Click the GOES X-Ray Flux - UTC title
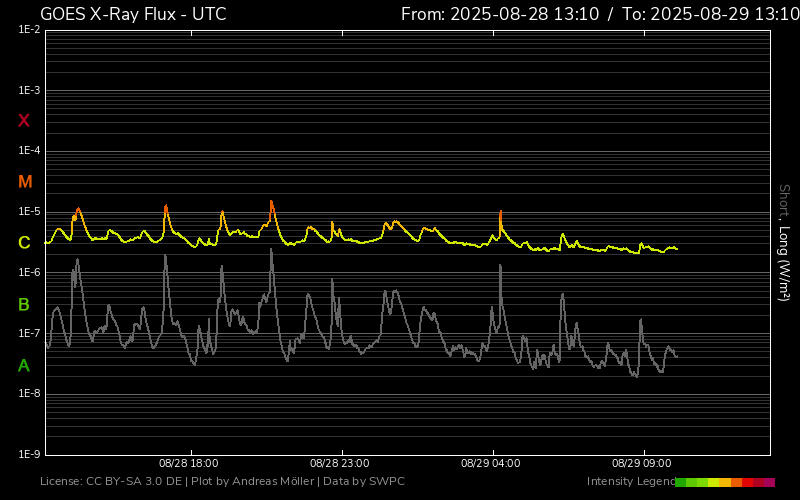The image size is (800, 500). tap(132, 14)
